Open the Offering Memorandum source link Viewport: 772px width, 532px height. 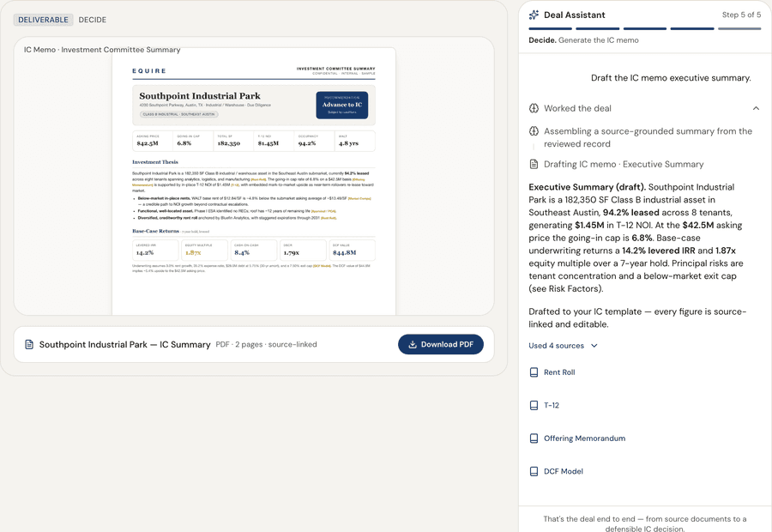584,438
